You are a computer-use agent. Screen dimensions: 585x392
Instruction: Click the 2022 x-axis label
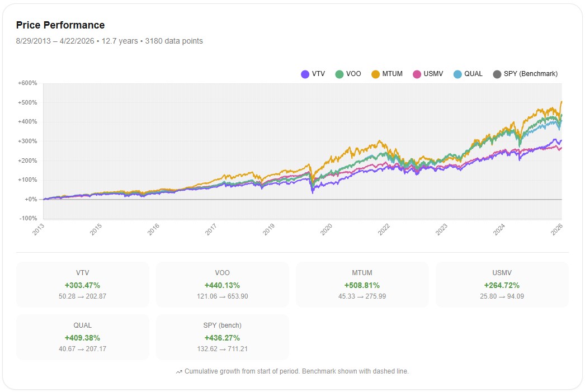pyautogui.click(x=384, y=229)
